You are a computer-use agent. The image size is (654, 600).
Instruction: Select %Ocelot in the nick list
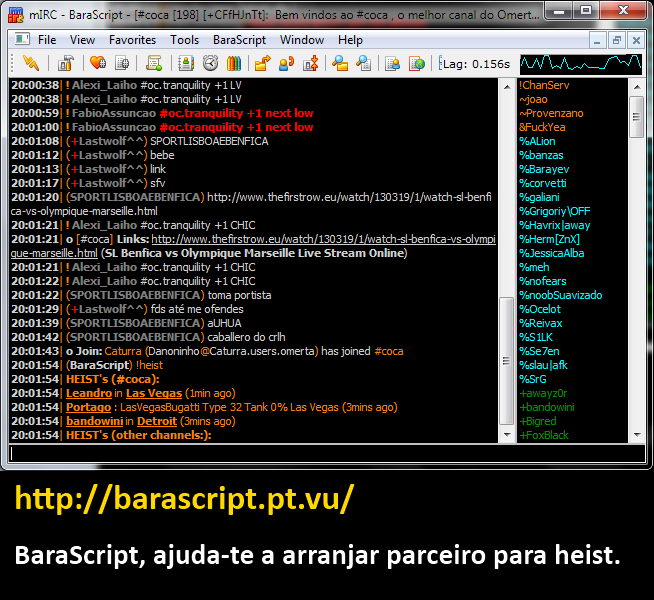pos(540,309)
